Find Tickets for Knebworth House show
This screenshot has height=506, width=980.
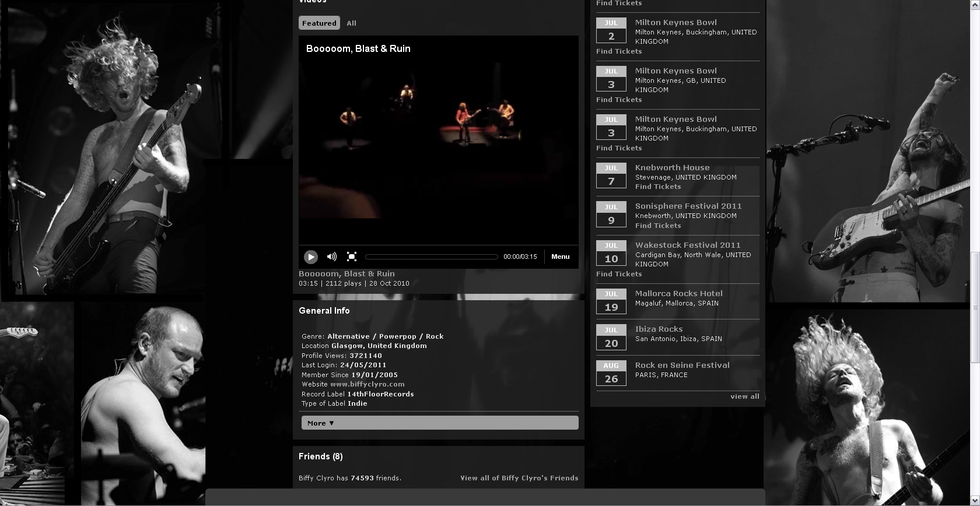click(x=658, y=187)
